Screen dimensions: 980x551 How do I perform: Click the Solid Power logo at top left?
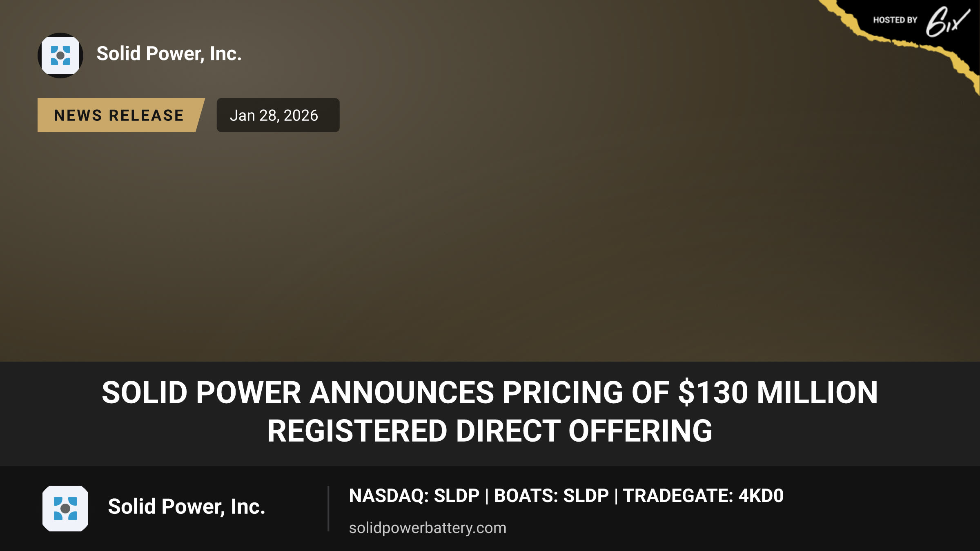coord(60,56)
